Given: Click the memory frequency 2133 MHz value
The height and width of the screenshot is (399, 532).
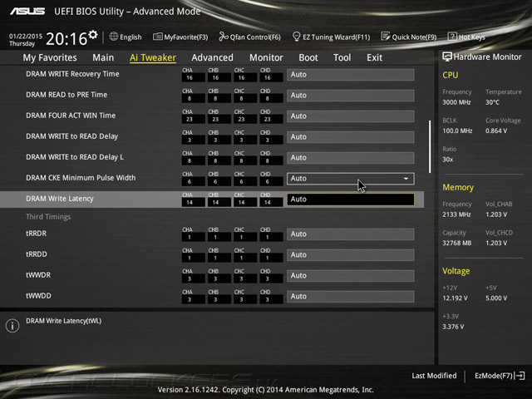Looking at the screenshot, I should pyautogui.click(x=456, y=214).
